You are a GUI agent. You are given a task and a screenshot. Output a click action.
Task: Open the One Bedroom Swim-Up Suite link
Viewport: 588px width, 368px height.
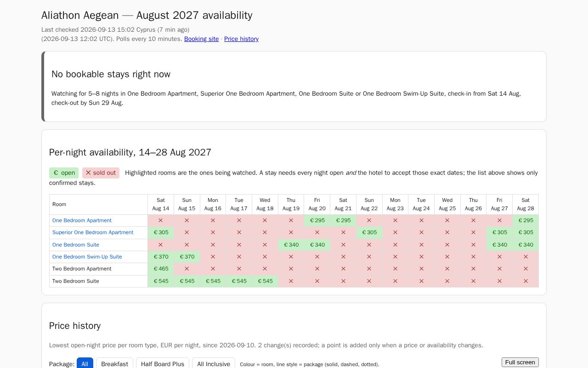(87, 257)
